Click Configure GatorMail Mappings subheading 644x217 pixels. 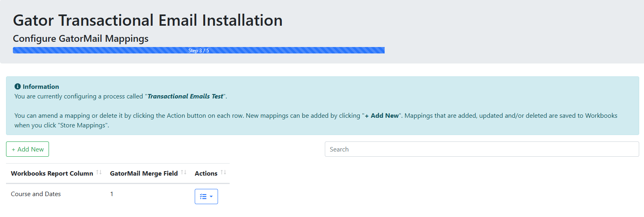click(81, 39)
